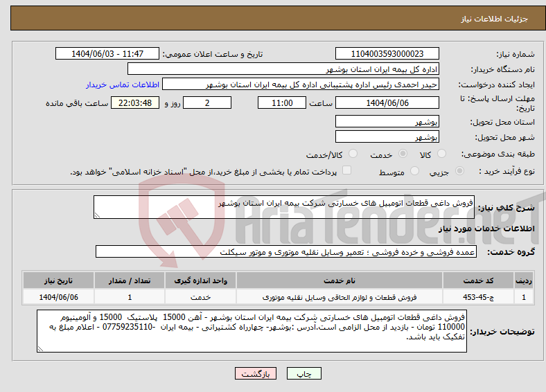This screenshot has width=546, height=392.
Task: Click the unit cell خدمت in the table
Action: pos(200,297)
